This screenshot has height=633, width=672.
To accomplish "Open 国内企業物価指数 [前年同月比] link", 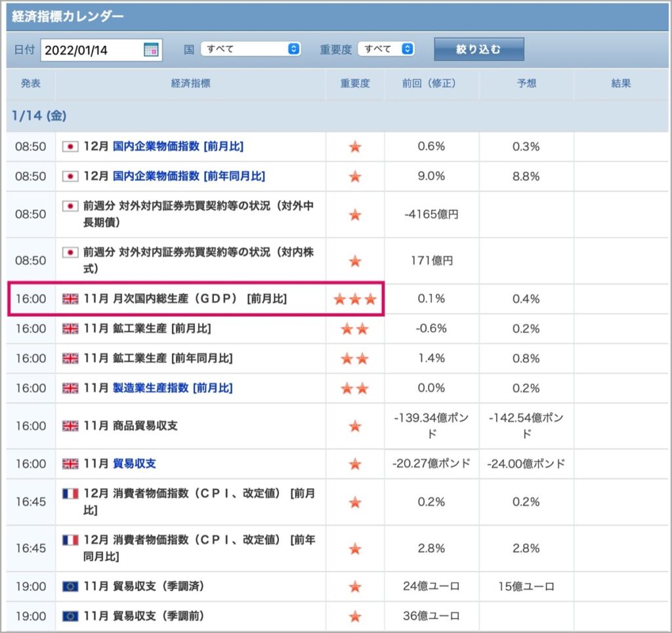I will coord(189,176).
